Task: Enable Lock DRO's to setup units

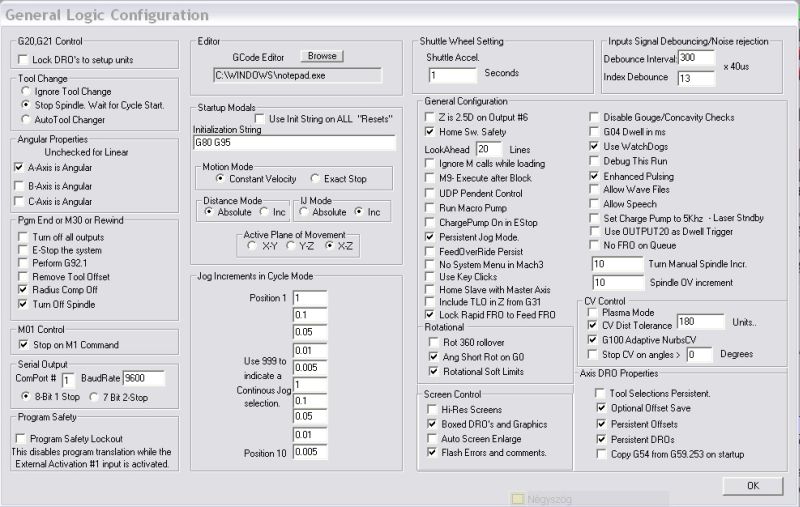Action: (23, 60)
